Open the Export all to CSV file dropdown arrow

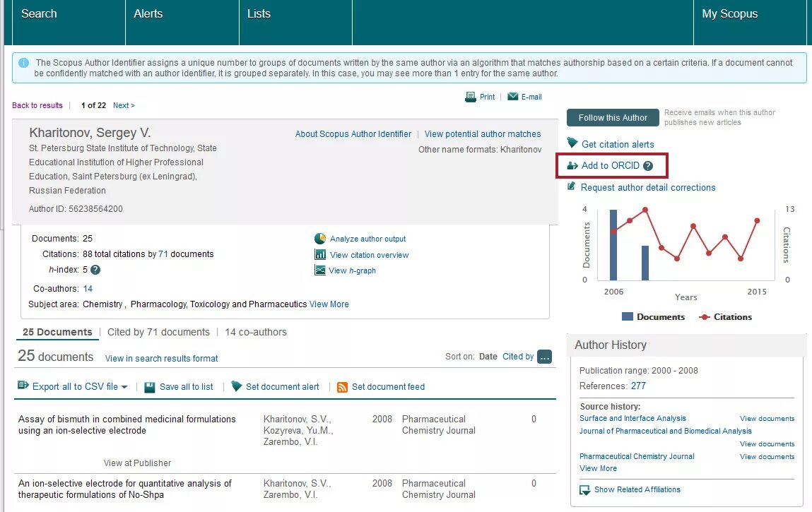point(124,386)
